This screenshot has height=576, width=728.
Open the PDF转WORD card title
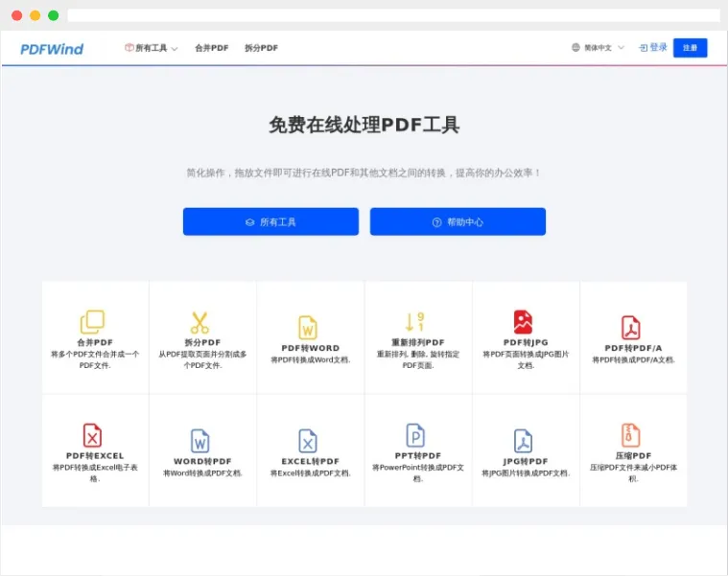pyautogui.click(x=310, y=348)
